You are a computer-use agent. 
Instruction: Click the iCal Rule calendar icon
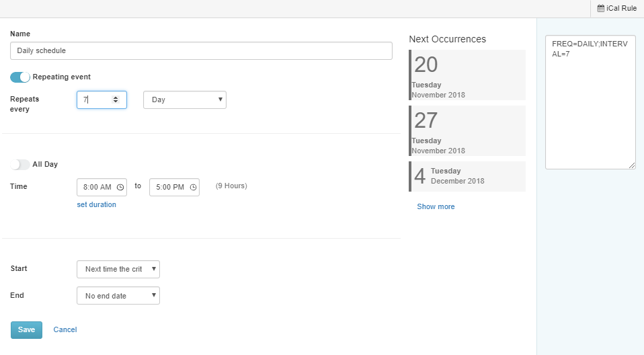pos(600,8)
